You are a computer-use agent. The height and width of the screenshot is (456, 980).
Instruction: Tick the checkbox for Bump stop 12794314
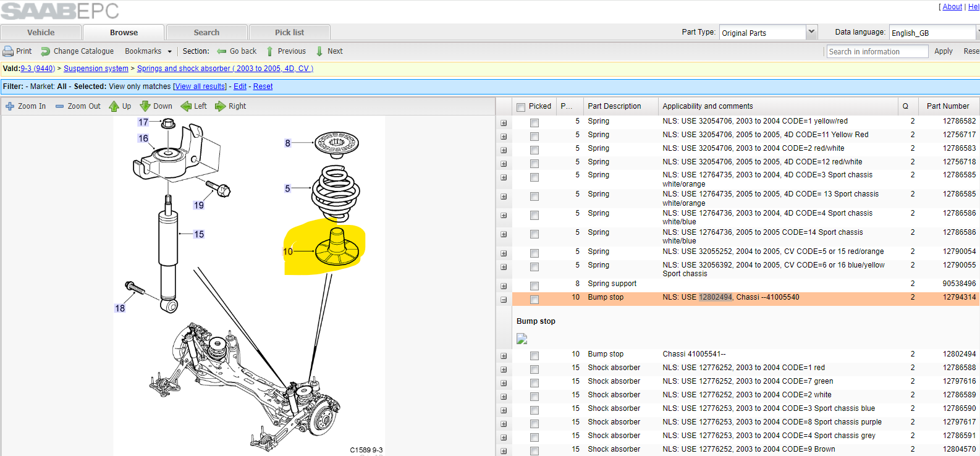[x=534, y=299]
